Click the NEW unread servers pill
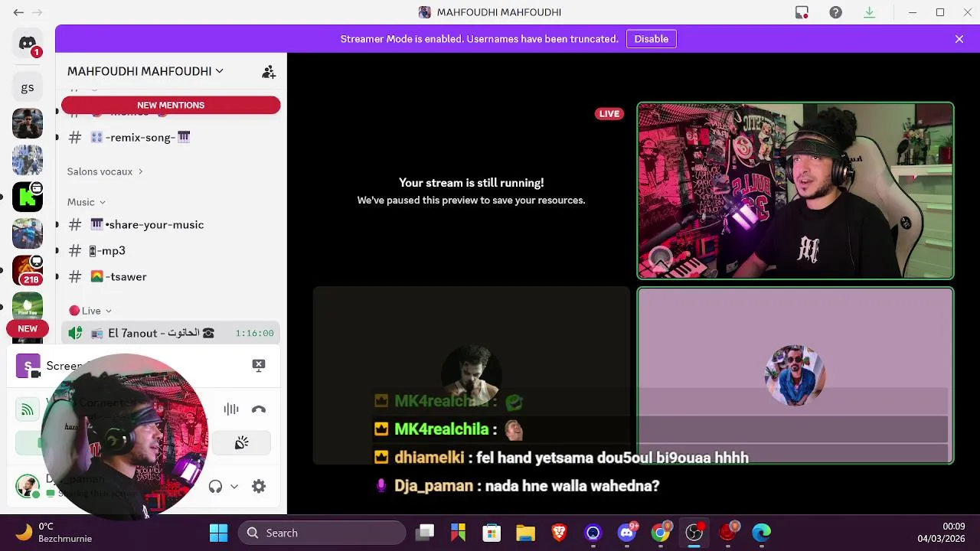Screen dimensions: 980x551 (x=28, y=328)
